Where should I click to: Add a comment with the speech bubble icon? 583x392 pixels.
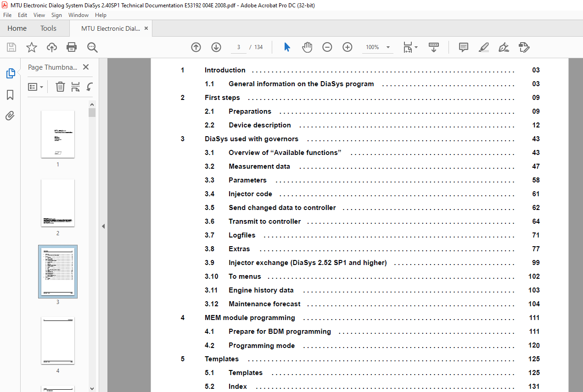coord(464,47)
